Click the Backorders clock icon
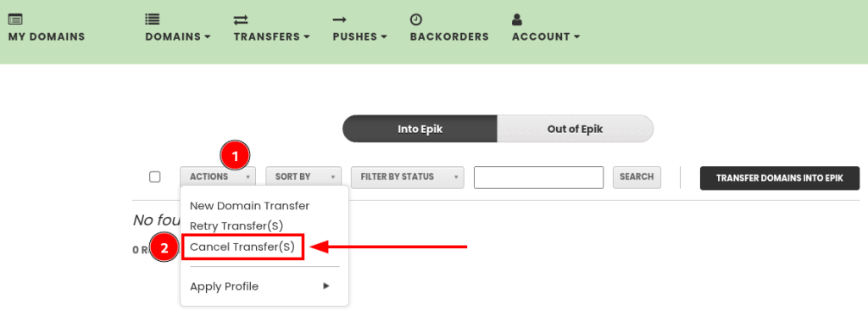 pos(416,19)
